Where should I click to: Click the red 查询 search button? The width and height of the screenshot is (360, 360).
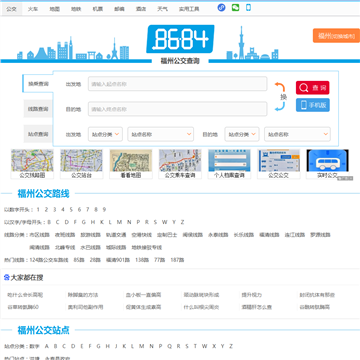pos(313,88)
